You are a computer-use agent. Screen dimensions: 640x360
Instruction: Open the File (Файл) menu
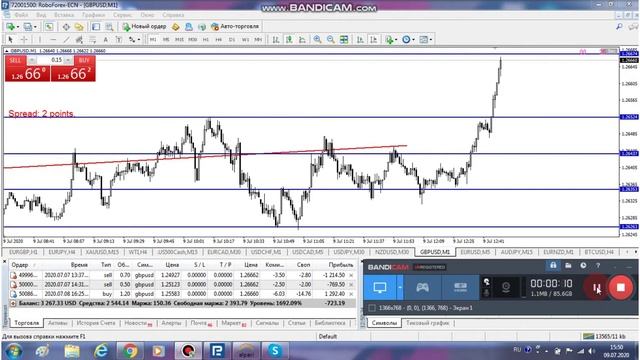coord(21,15)
